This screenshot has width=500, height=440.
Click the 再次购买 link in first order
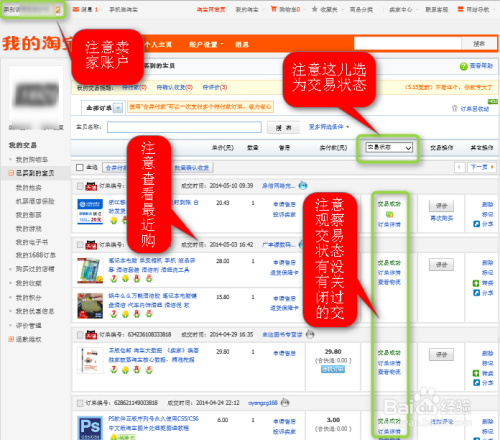(441, 218)
